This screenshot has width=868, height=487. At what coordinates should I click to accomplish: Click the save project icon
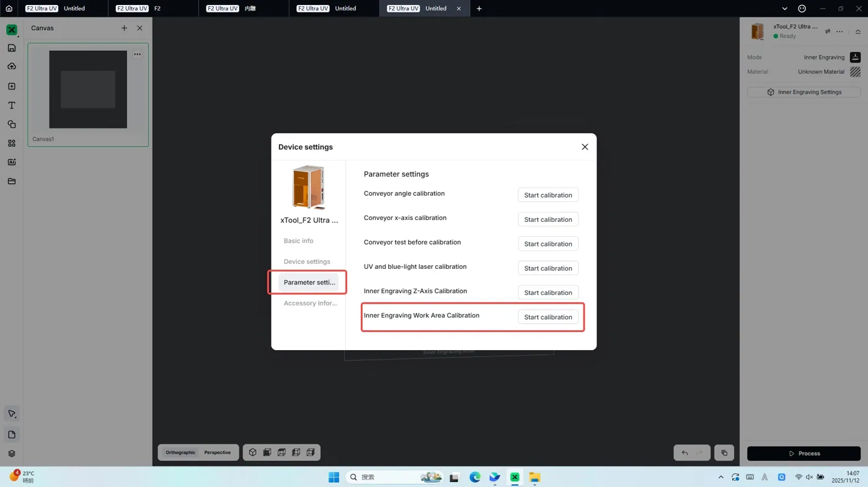coord(11,48)
